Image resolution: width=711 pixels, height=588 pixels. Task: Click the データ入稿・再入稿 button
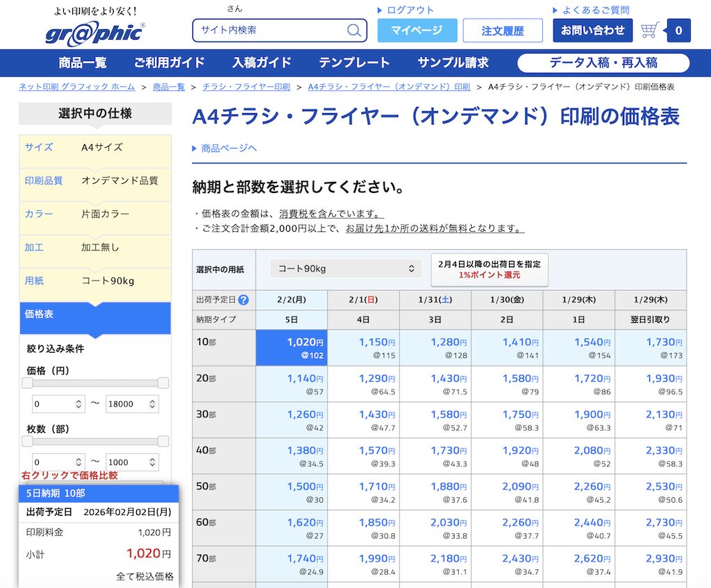tap(603, 63)
